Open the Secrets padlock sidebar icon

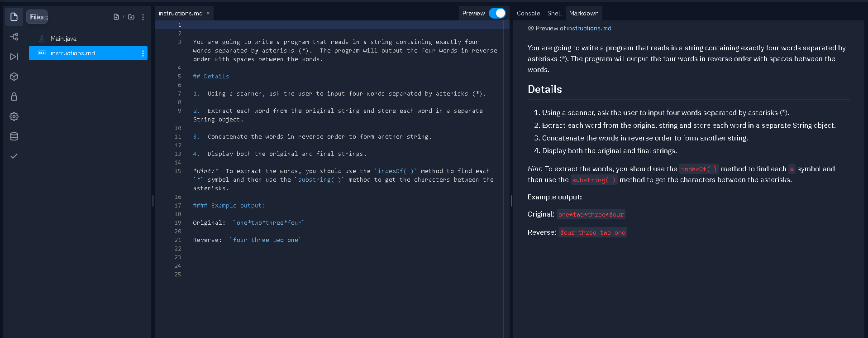click(14, 97)
